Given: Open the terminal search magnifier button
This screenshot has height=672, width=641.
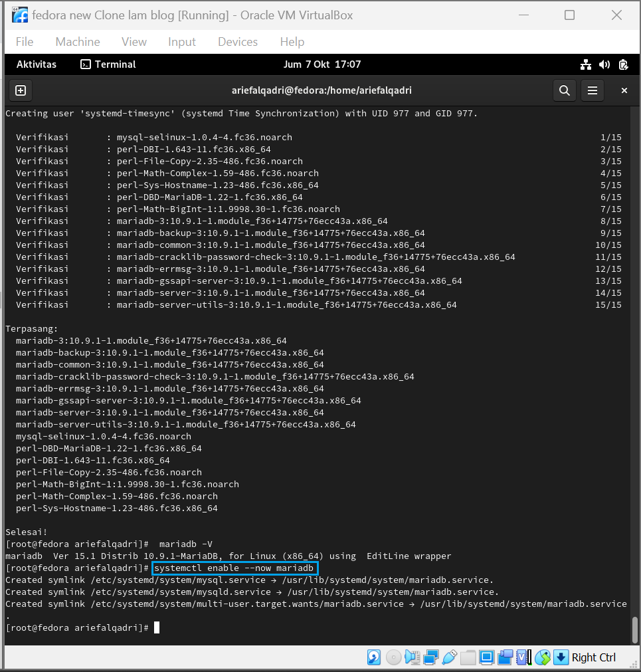Looking at the screenshot, I should tap(565, 90).
